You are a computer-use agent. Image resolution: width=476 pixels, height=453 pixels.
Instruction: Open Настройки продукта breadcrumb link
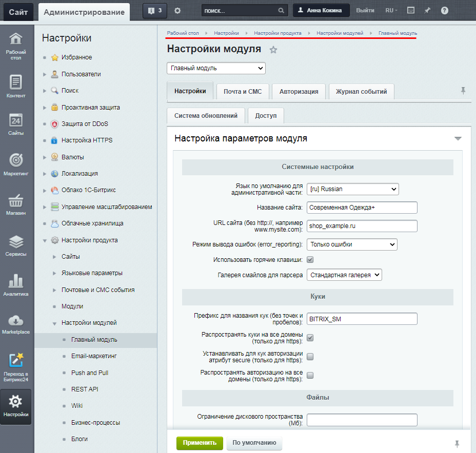click(x=277, y=33)
